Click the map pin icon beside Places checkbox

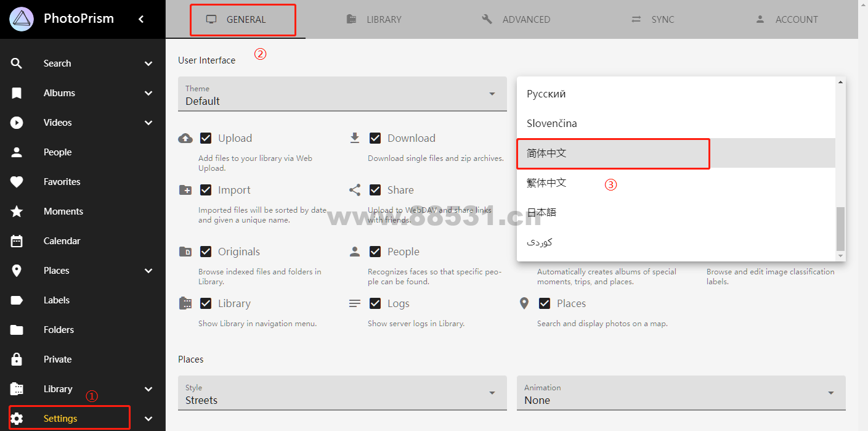point(524,303)
